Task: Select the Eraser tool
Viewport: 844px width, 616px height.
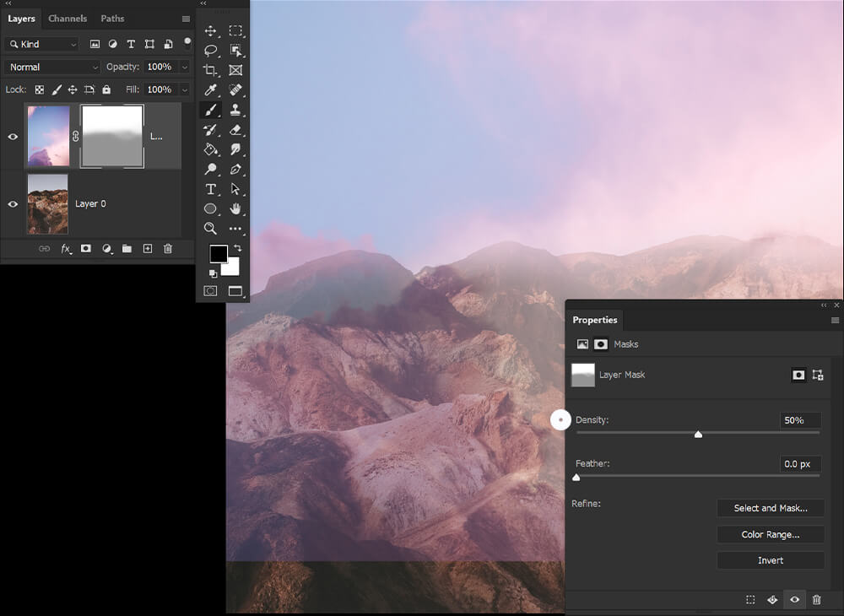Action: pyautogui.click(x=235, y=130)
